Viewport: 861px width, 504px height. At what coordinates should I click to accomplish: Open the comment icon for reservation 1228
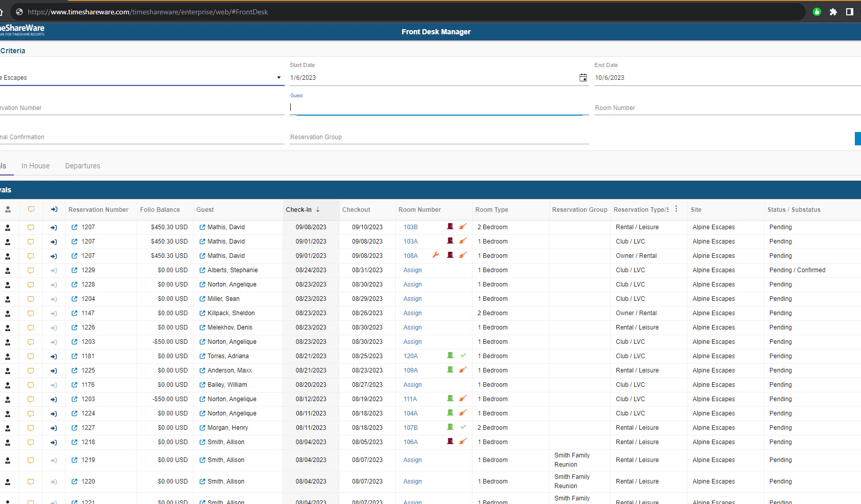tap(31, 284)
